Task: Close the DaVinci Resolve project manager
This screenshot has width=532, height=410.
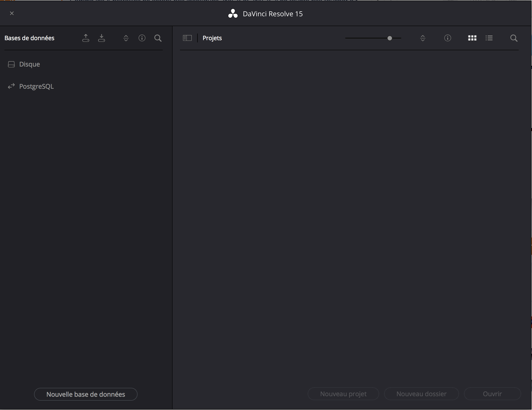Action: tap(12, 13)
